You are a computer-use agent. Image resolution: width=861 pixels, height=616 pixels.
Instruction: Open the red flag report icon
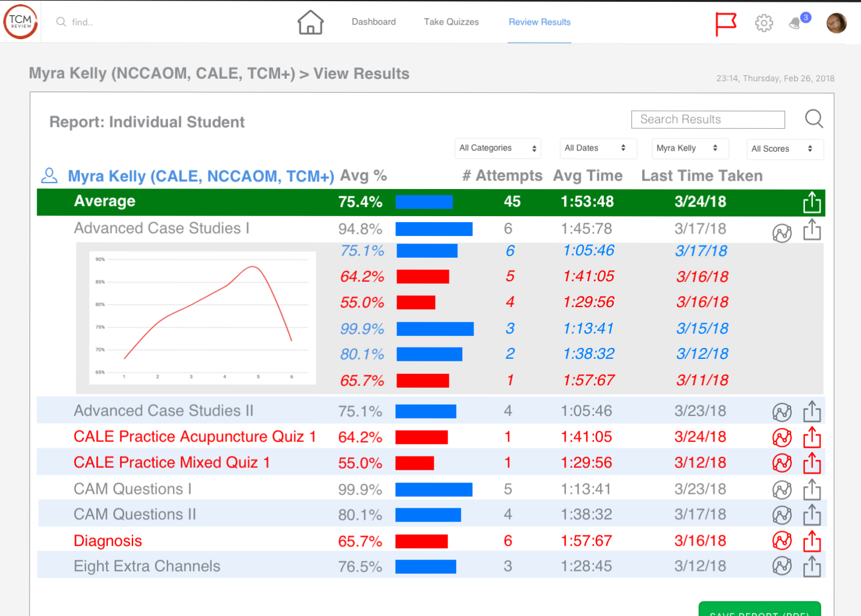tap(725, 23)
